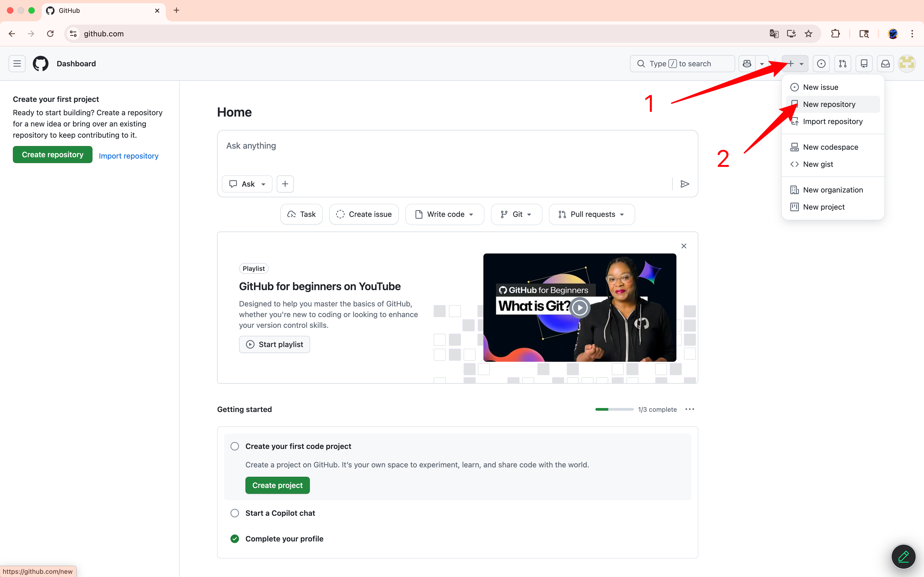Click the install app icon in address bar
924x577 pixels.
point(791,34)
